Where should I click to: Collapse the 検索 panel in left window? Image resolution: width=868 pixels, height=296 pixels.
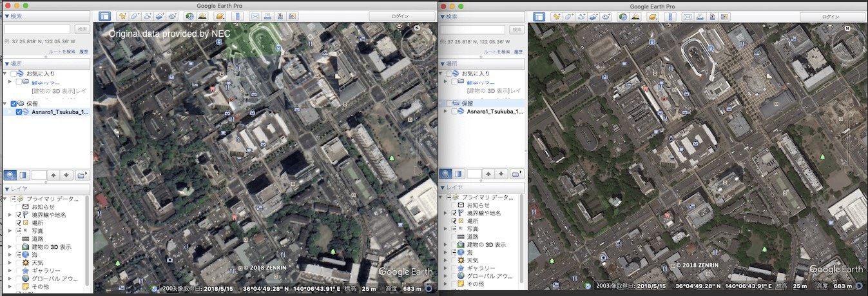point(6,15)
